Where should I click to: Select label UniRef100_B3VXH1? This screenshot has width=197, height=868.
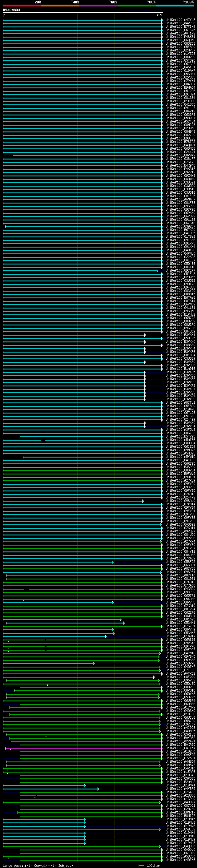pyautogui.click(x=180, y=335)
